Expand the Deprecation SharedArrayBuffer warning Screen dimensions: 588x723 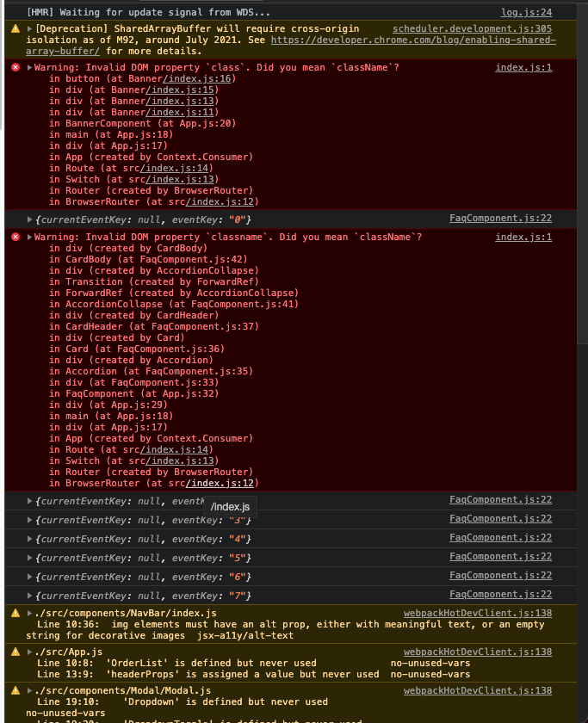pyautogui.click(x=29, y=29)
